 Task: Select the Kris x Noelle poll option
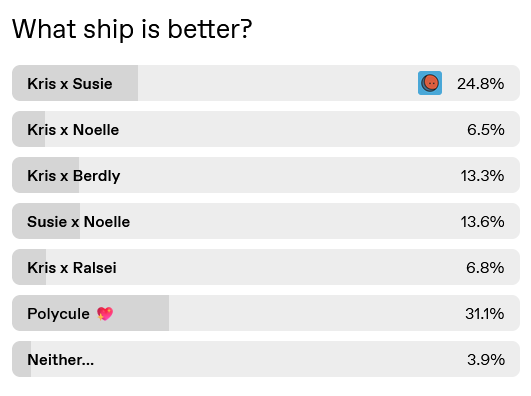click(x=266, y=129)
